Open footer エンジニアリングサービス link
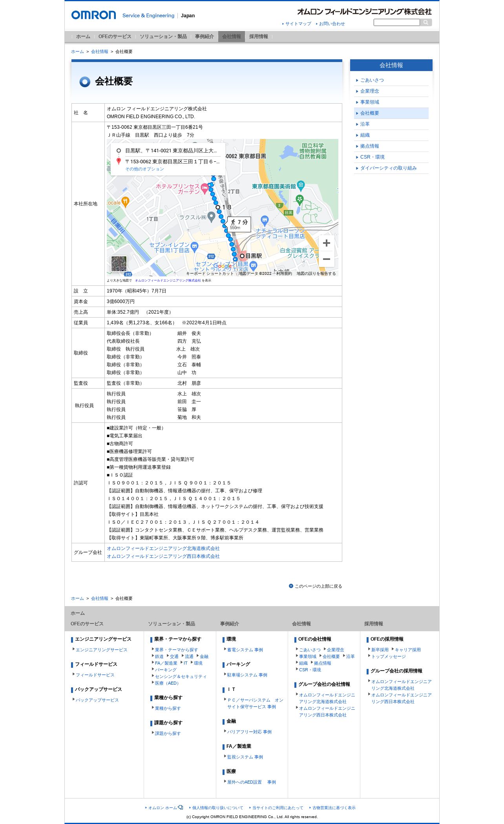 coord(101,650)
